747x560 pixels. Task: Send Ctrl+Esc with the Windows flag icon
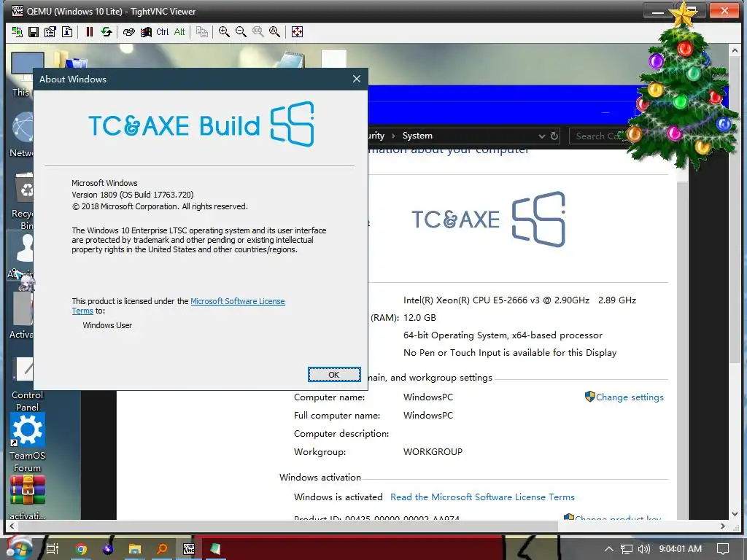pyautogui.click(x=146, y=32)
